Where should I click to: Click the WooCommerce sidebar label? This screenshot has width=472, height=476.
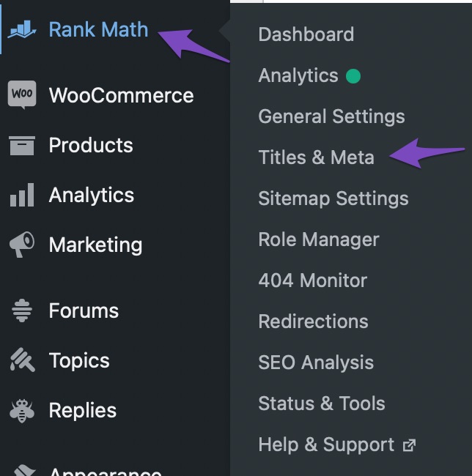(x=121, y=95)
